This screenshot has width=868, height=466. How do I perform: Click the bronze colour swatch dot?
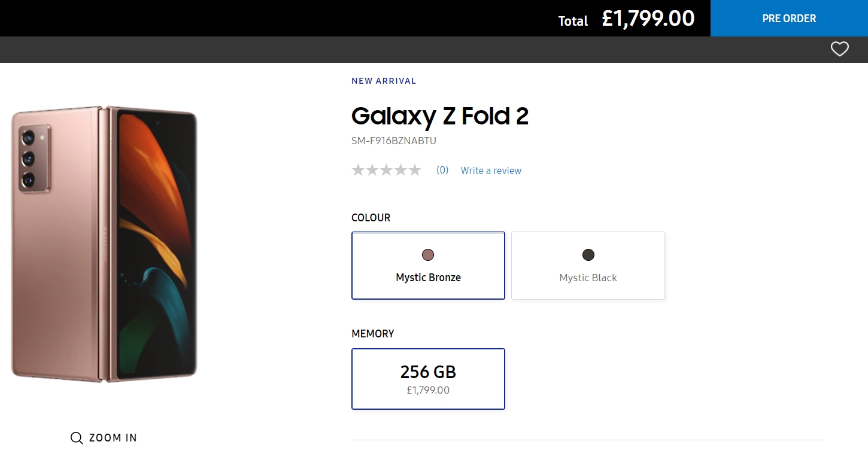pos(428,255)
